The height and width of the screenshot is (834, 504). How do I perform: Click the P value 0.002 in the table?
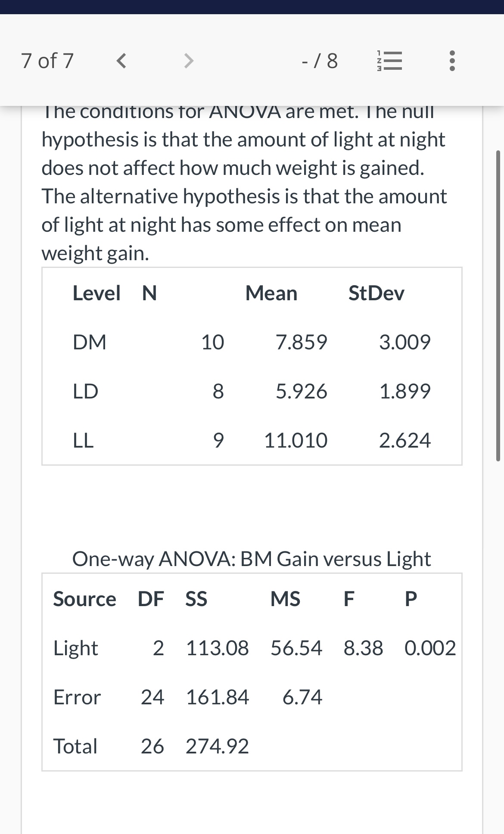click(x=430, y=648)
